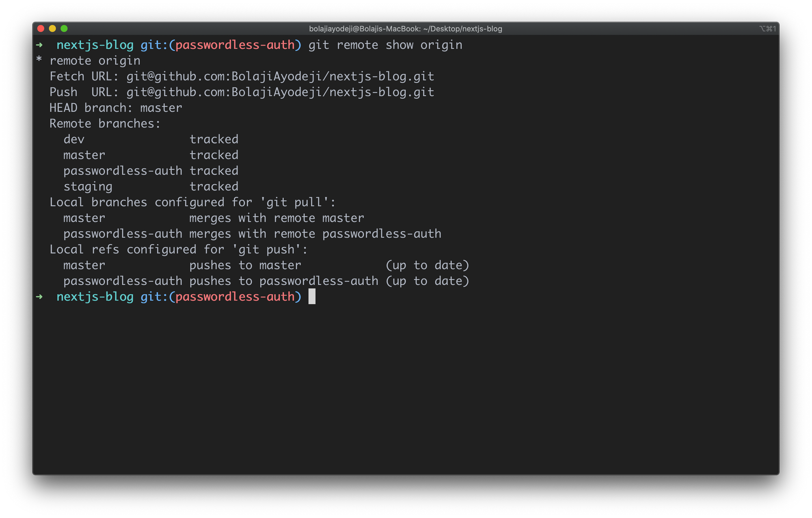The image size is (812, 518).
Task: Click the terminal title bar path text
Action: tap(406, 29)
